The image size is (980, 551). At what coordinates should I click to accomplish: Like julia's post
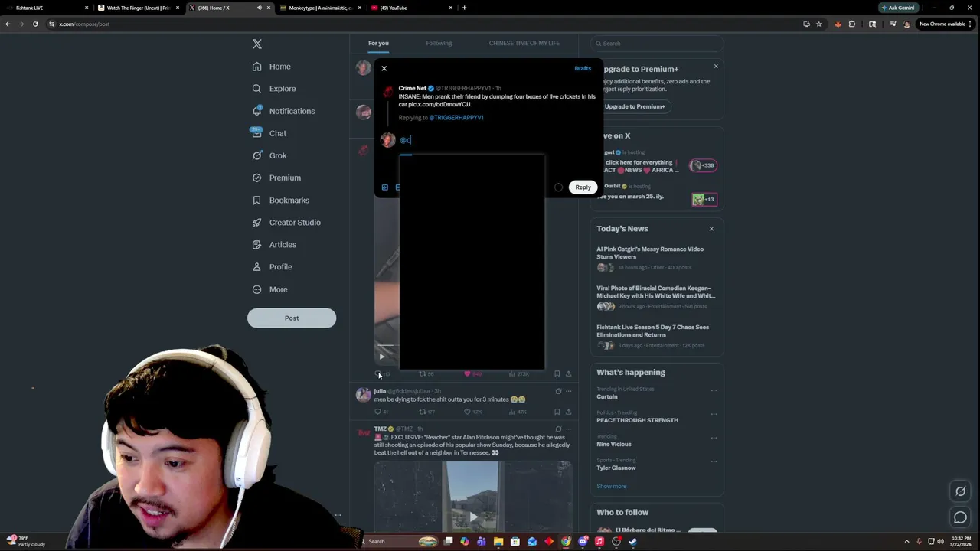[467, 412]
